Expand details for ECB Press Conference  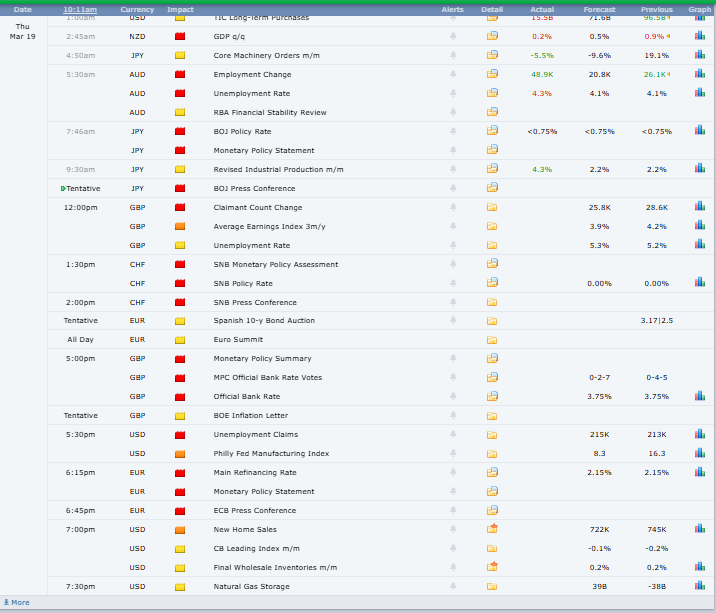pyautogui.click(x=492, y=510)
